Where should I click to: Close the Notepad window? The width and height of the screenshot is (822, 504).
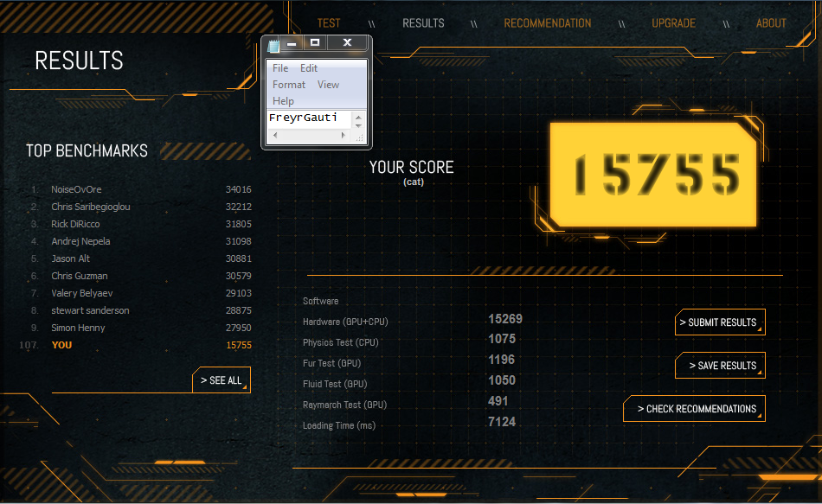tap(348, 42)
